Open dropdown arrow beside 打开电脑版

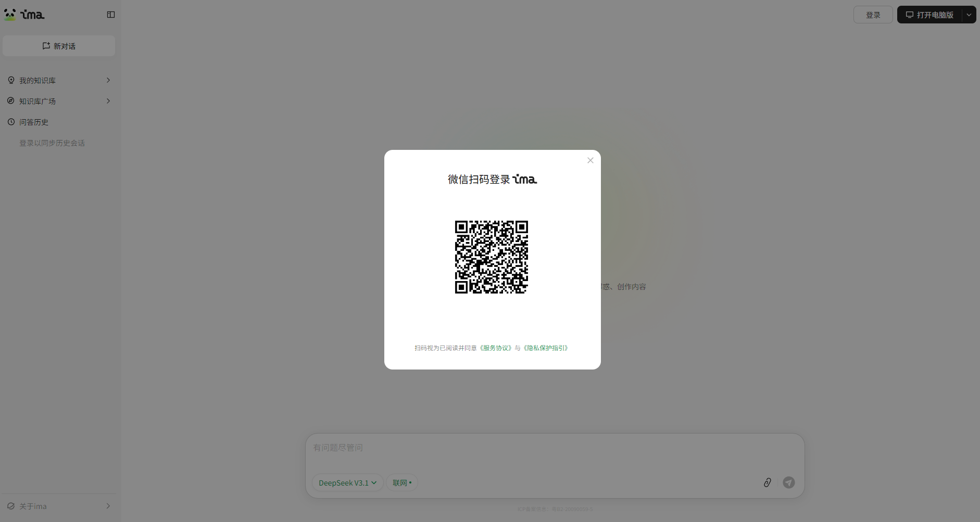pos(969,15)
